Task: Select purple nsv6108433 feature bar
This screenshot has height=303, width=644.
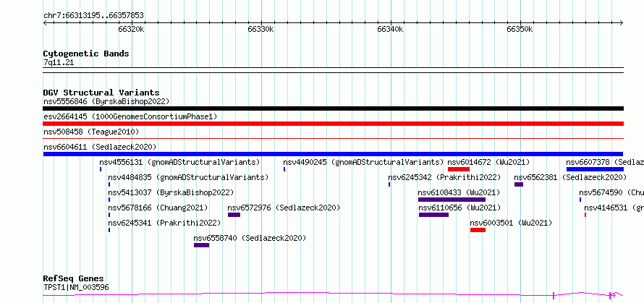Action: pos(452,200)
